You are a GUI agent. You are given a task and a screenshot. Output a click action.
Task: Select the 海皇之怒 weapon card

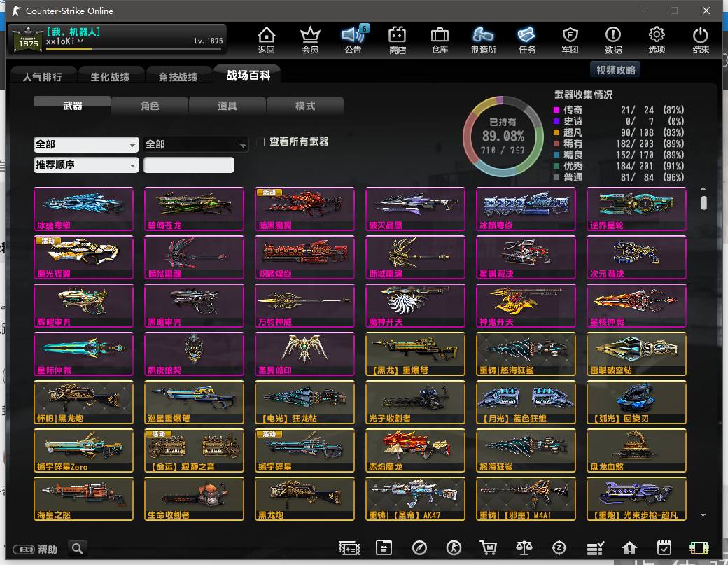pos(83,498)
